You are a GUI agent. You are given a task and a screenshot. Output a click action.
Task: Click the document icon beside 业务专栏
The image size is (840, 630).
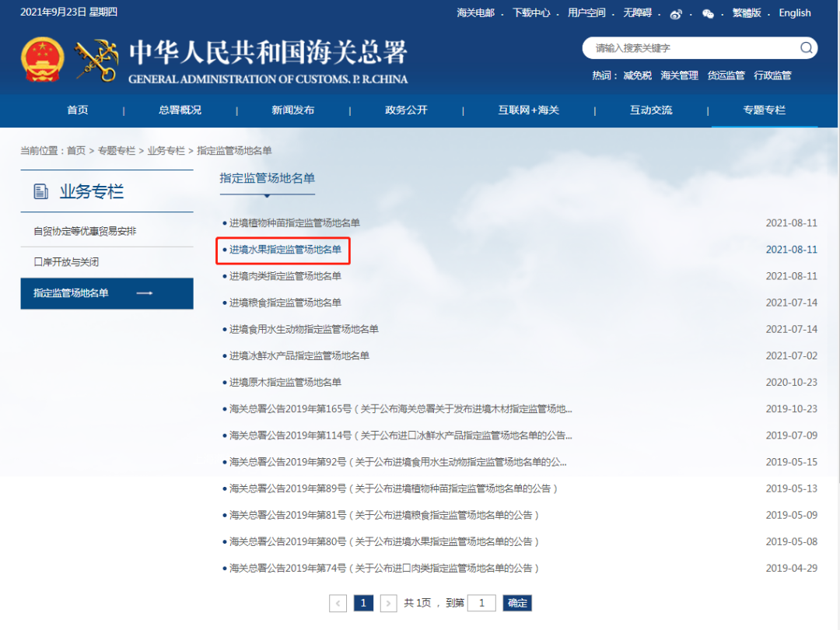41,190
